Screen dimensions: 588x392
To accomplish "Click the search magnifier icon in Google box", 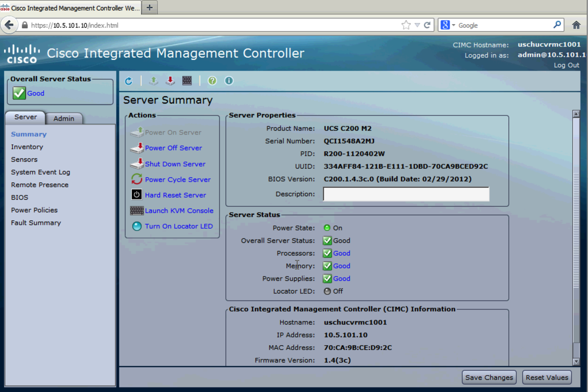I will point(557,25).
